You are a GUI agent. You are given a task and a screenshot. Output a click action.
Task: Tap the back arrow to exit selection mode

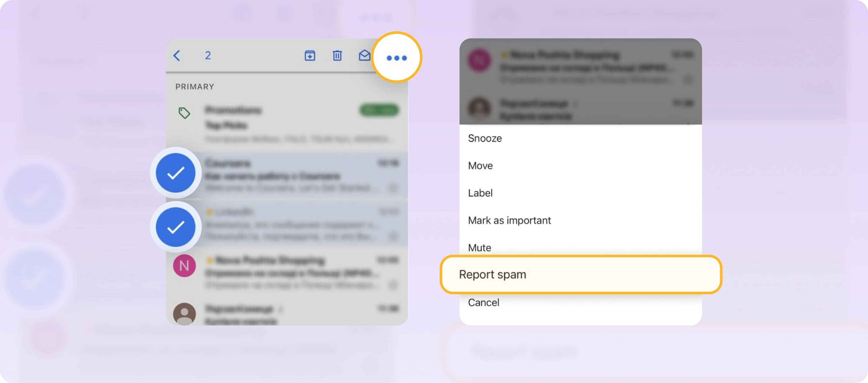click(x=176, y=56)
